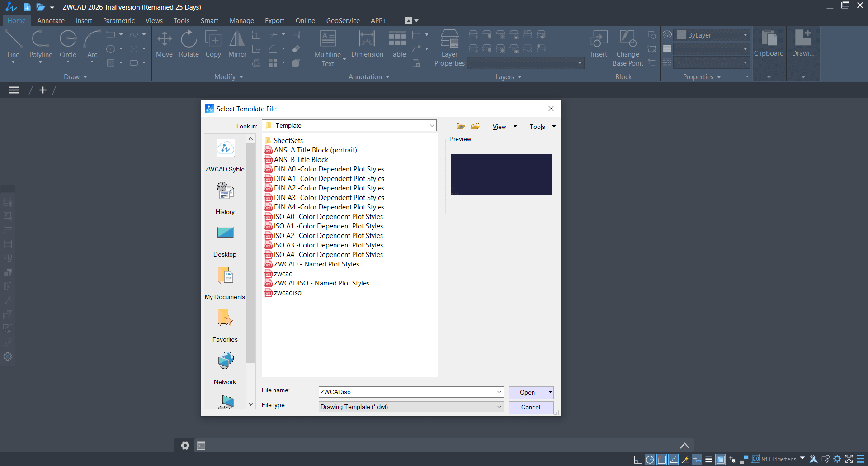Toggle lineweight display in status bar
The height and width of the screenshot is (466, 868).
pos(708,459)
